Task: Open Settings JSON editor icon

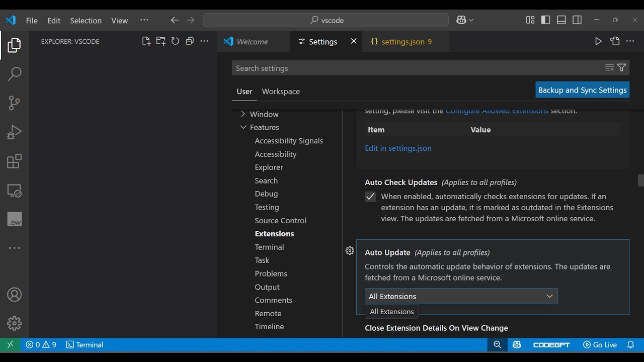Action: pyautogui.click(x=615, y=41)
